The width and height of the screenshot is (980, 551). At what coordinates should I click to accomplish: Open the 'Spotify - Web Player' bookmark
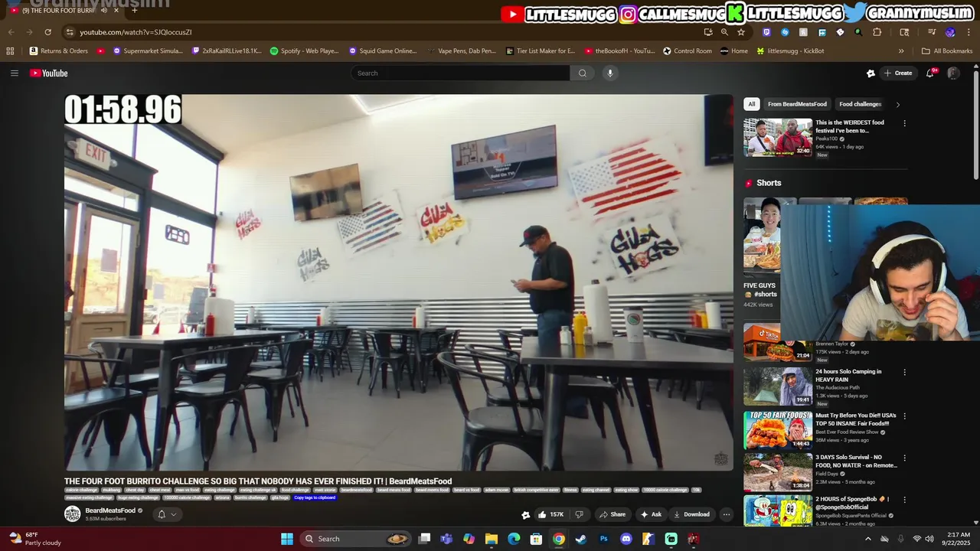pos(304,51)
